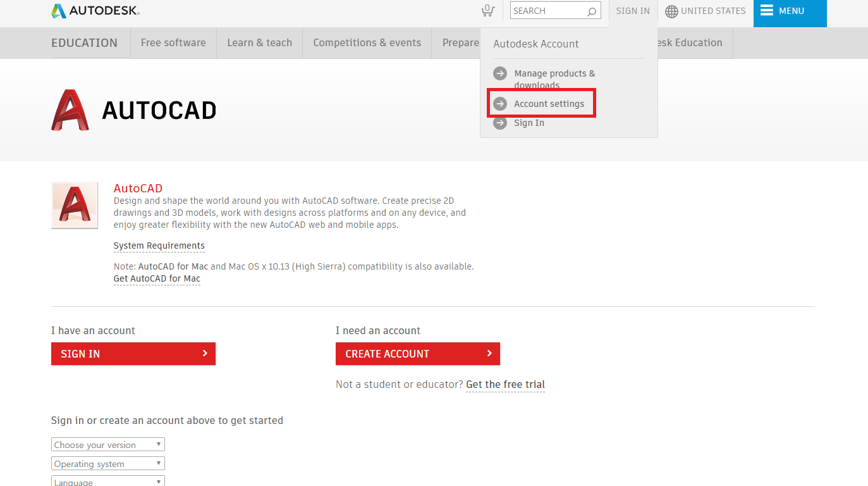Open the Free software tab
The width and height of the screenshot is (868, 486).
point(173,43)
